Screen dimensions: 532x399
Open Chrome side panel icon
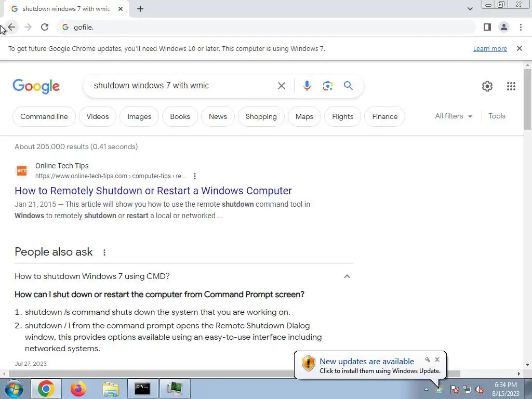pyautogui.click(x=487, y=27)
